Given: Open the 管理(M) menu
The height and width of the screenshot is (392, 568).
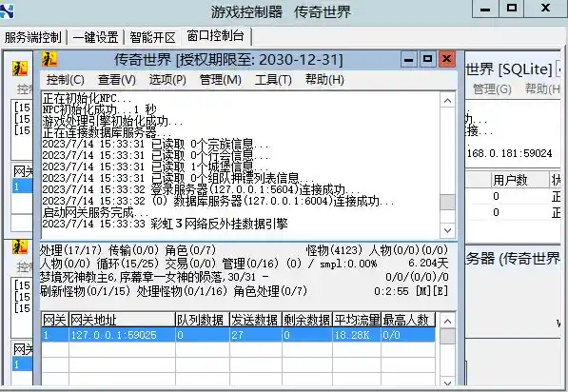Looking at the screenshot, I should coord(220,80).
